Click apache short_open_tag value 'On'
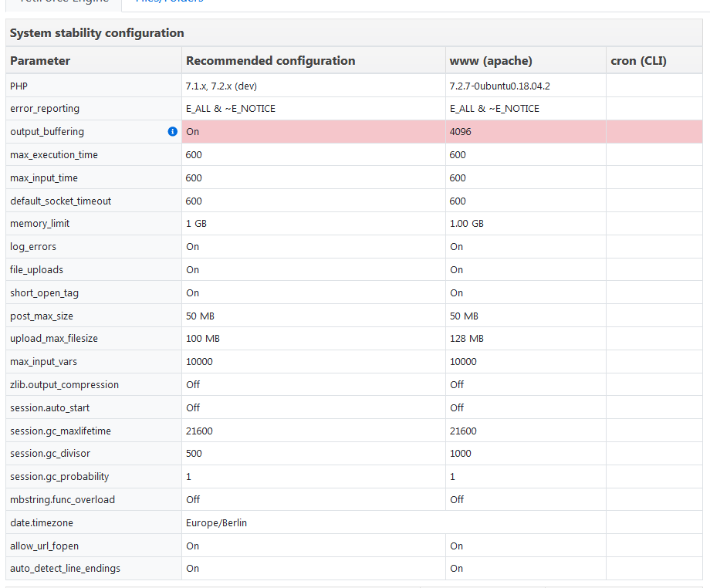 pos(456,293)
